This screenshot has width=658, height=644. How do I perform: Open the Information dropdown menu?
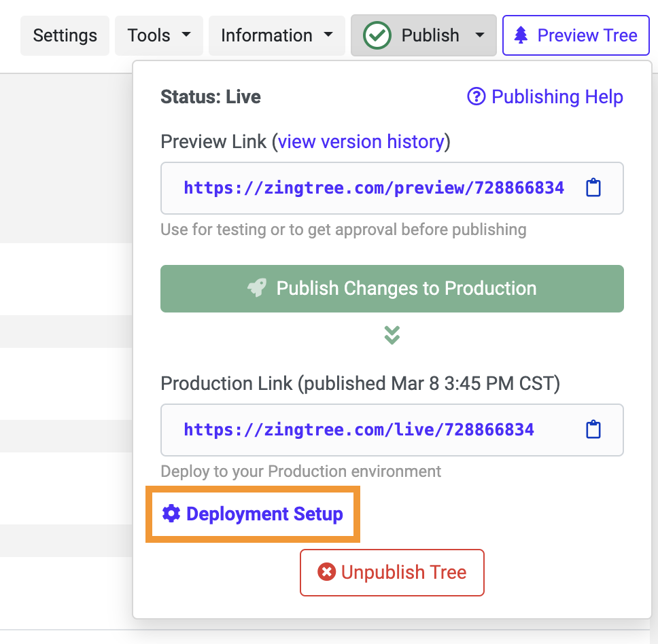(277, 35)
